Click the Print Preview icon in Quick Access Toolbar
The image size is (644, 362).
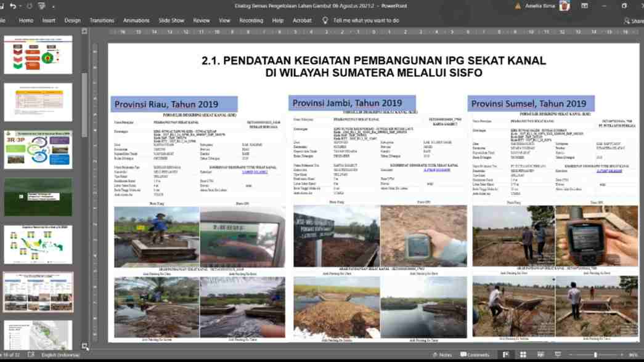click(41, 6)
